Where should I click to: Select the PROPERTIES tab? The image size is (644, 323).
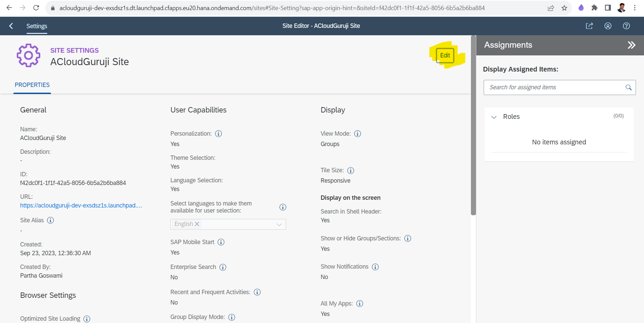pos(32,85)
